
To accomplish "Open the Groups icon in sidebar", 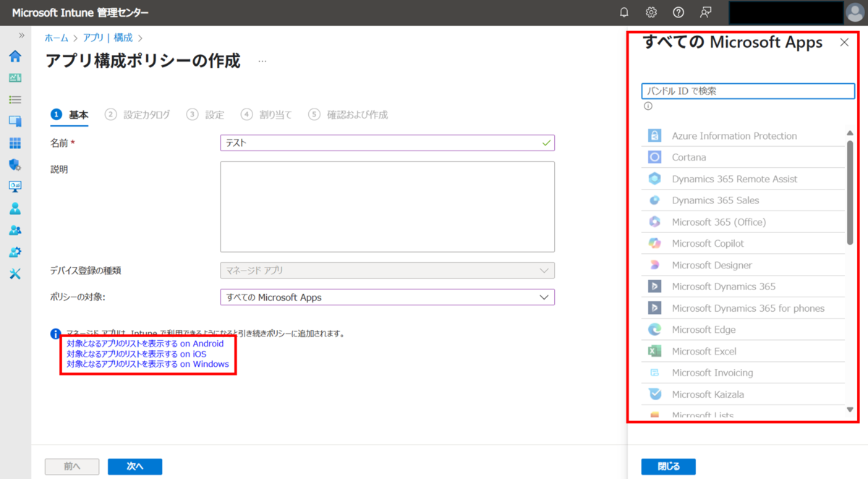I will (x=14, y=230).
